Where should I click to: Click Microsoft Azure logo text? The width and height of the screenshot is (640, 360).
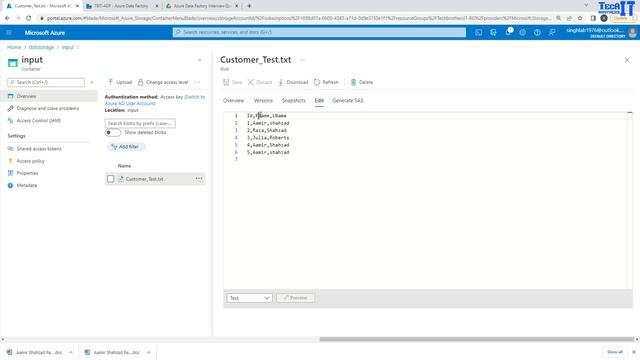point(44,33)
